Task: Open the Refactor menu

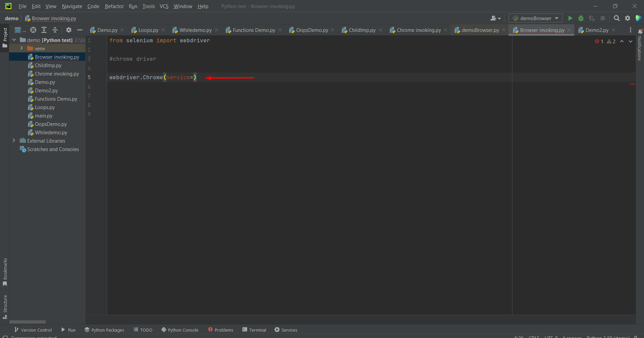Action: (114, 6)
